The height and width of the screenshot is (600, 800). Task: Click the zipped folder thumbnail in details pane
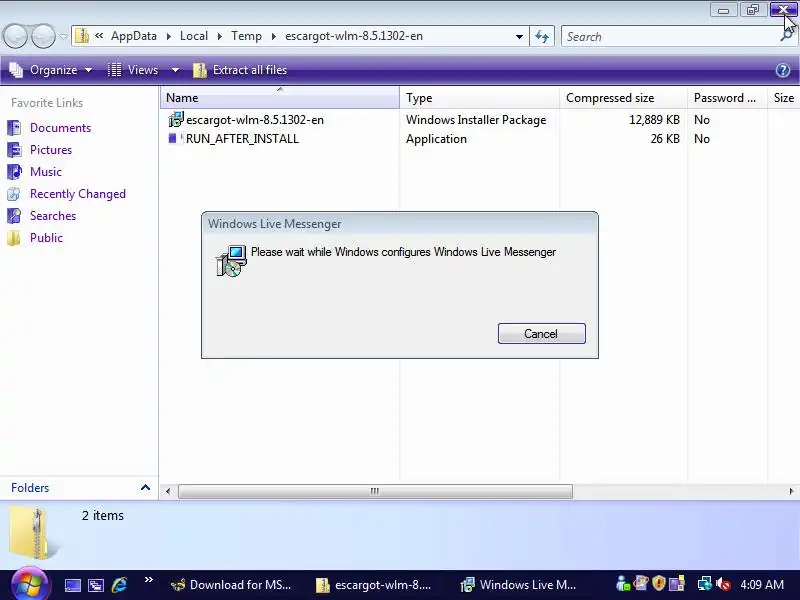[x=32, y=533]
